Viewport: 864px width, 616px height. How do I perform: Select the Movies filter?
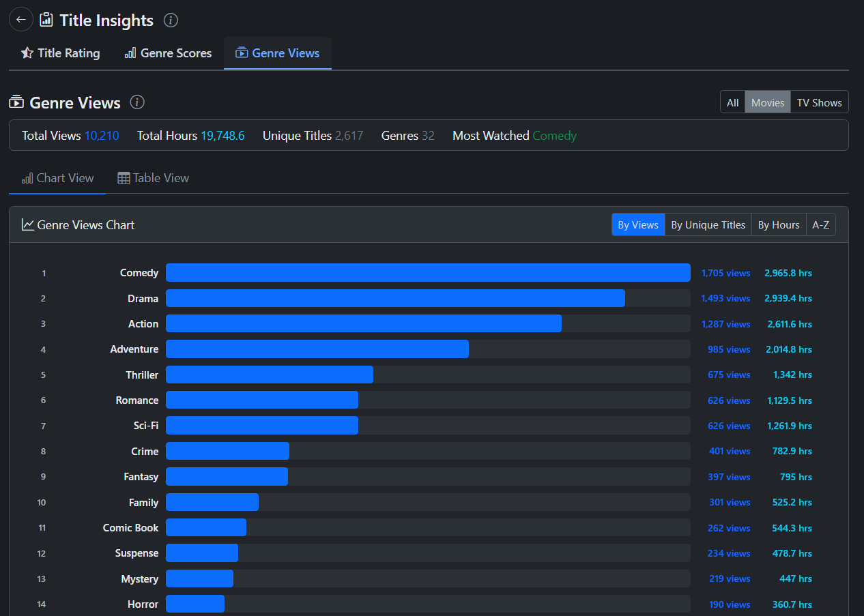point(768,102)
